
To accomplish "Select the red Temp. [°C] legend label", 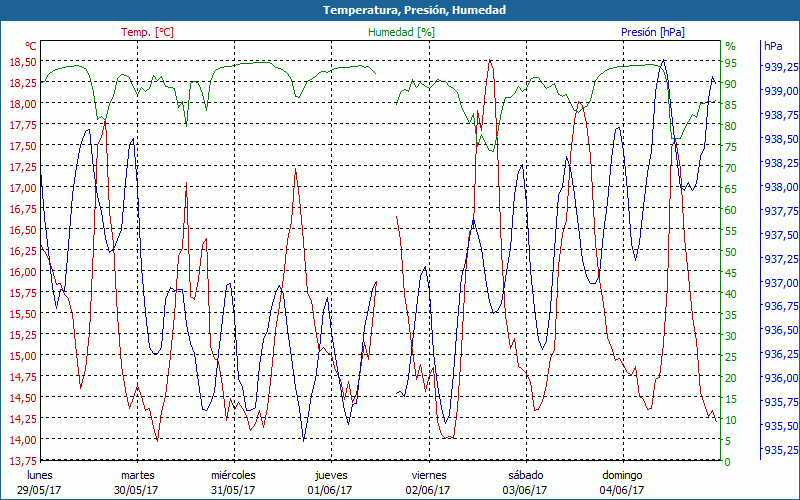I will tap(147, 32).
